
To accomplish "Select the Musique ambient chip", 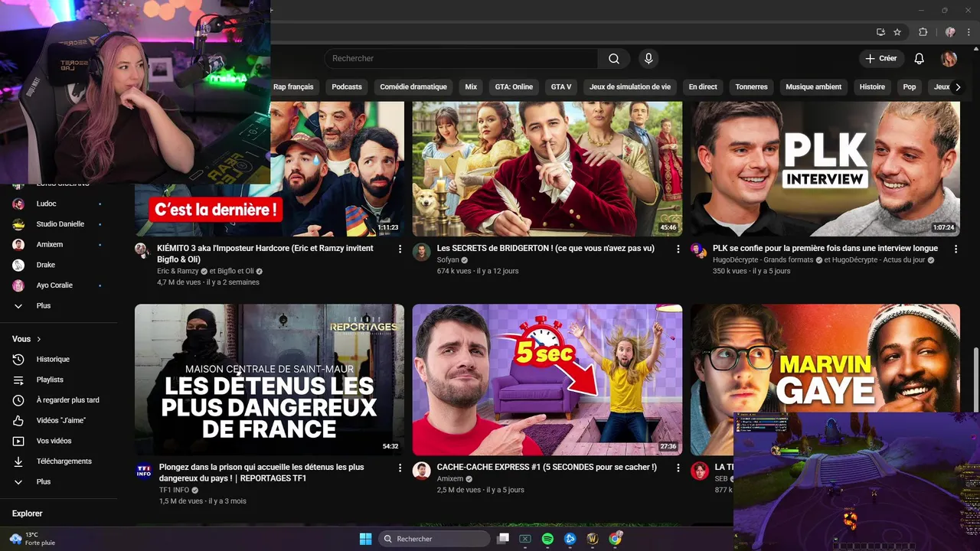I will 813,87.
